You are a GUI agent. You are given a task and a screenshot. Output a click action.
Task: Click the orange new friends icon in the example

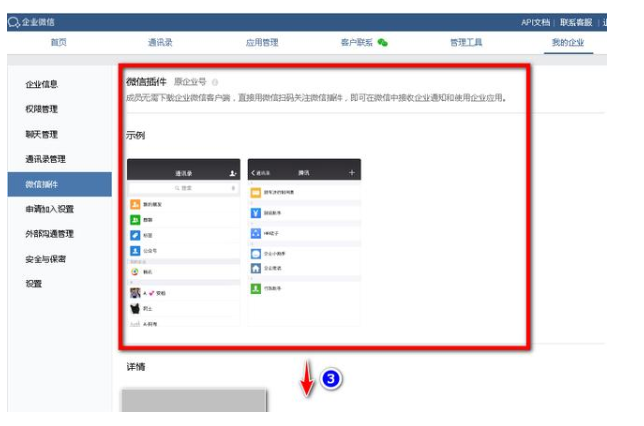[x=135, y=204]
